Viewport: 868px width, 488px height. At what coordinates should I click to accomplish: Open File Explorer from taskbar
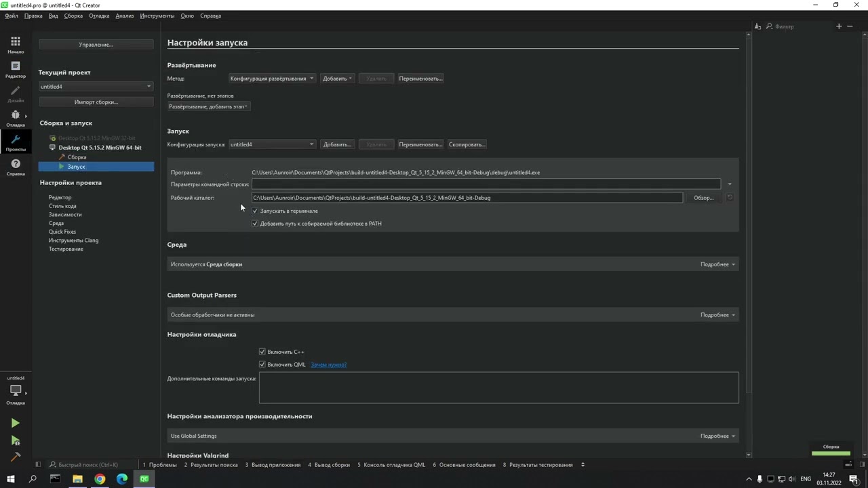[77, 479]
